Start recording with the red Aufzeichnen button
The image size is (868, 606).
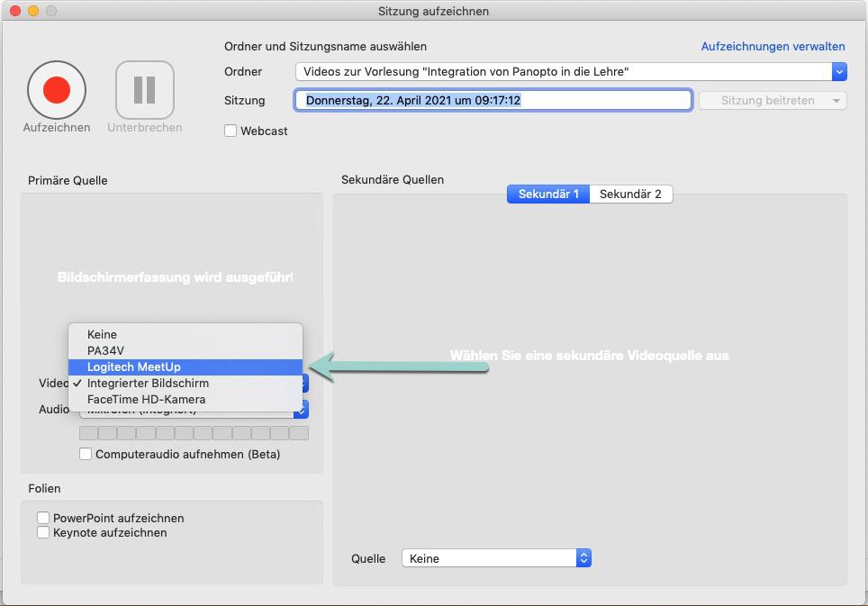57,89
